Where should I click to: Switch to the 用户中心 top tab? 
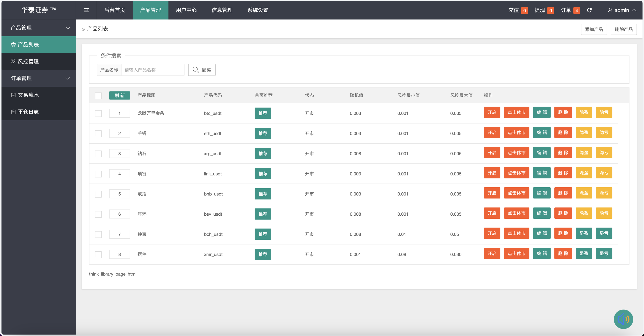point(186,10)
